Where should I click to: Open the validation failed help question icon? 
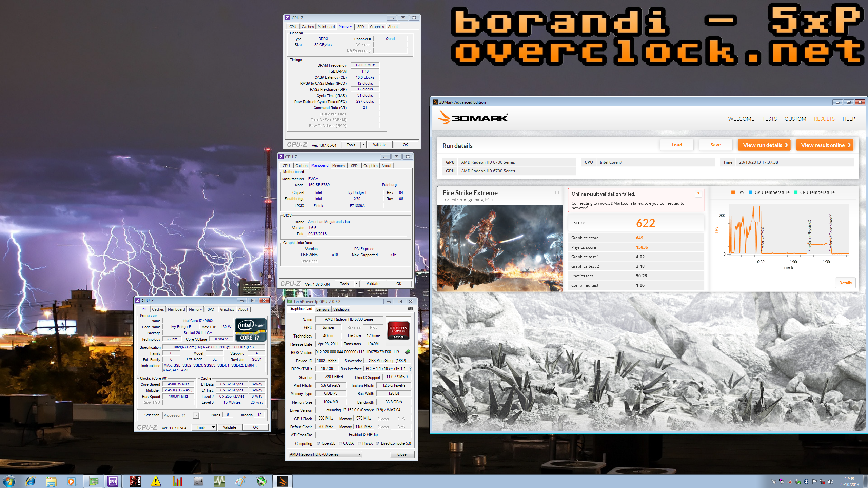[698, 194]
